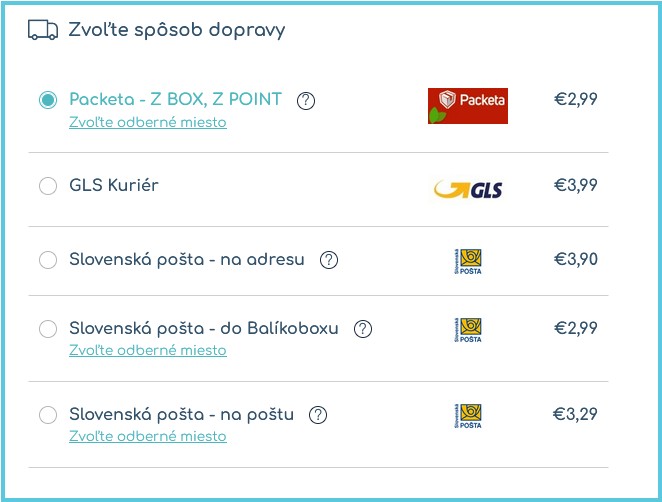Open Packeta pickup point selection link
This screenshot has height=502, width=662.
[148, 123]
